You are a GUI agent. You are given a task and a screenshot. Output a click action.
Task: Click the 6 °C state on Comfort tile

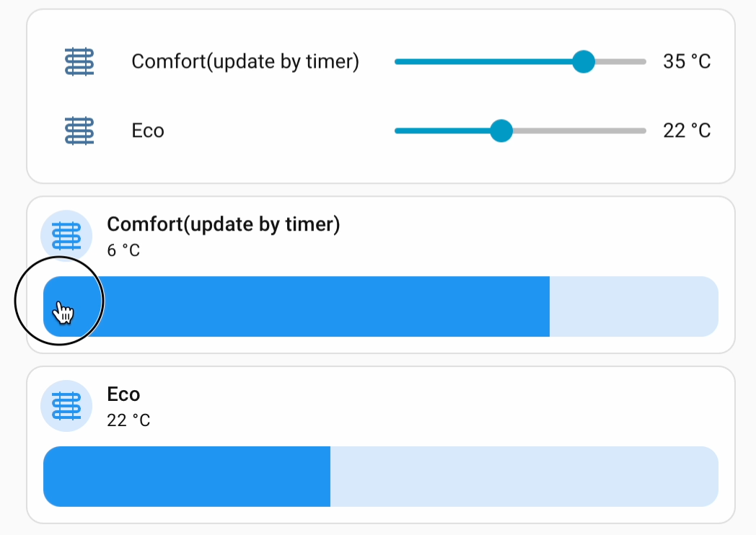tap(123, 251)
